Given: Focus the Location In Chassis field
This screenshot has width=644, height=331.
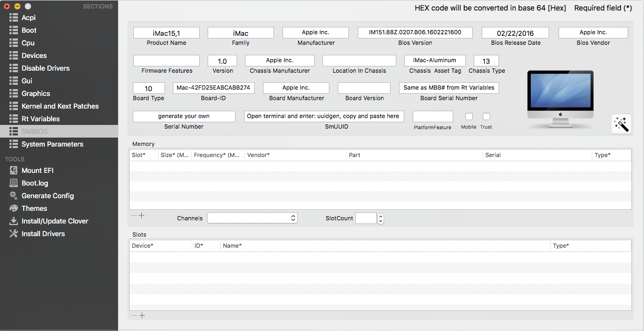Looking at the screenshot, I should (359, 61).
